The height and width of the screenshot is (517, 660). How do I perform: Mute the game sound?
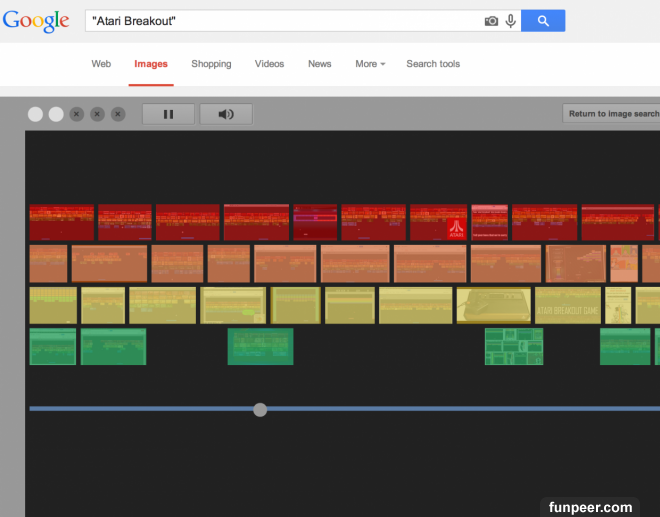[x=226, y=114]
